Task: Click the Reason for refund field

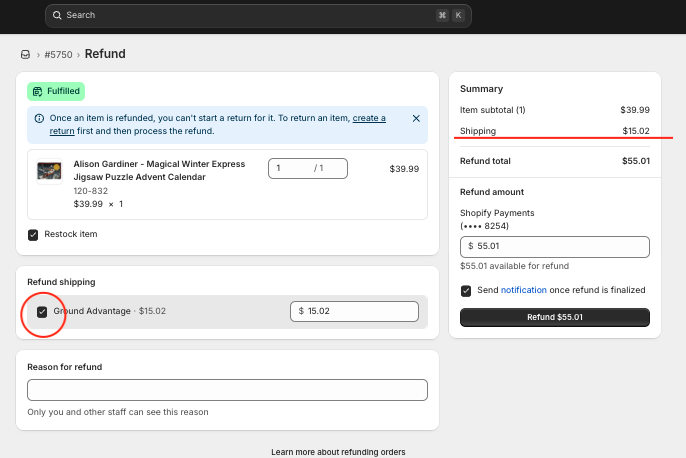Action: 228,390
